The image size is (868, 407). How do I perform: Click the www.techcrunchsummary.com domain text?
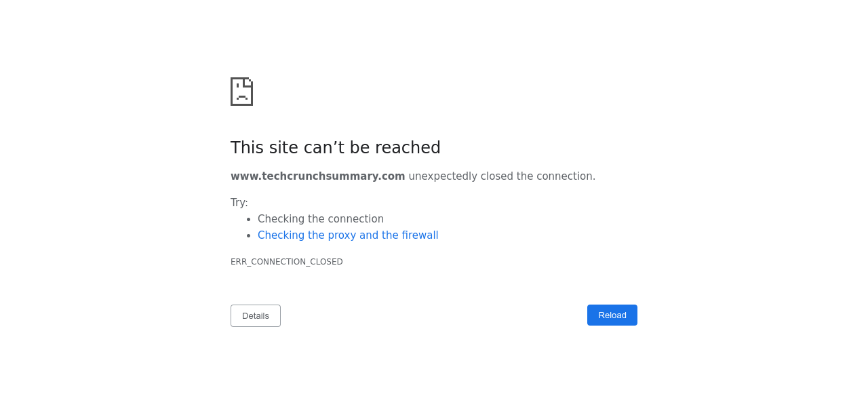[x=317, y=176]
